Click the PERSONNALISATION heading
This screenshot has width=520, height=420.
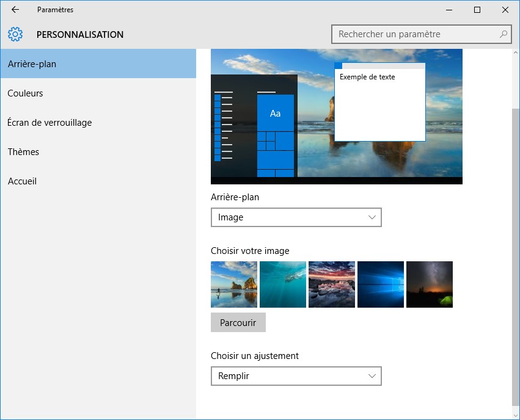[80, 34]
